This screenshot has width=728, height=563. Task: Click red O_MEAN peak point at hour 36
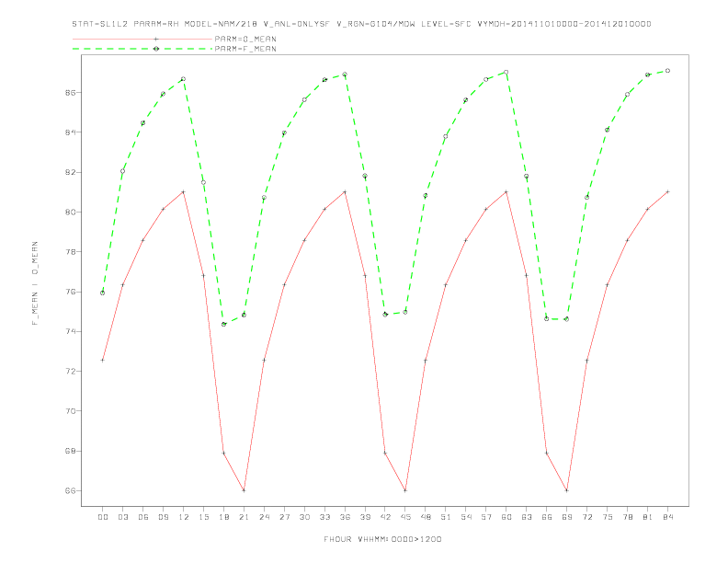345,192
